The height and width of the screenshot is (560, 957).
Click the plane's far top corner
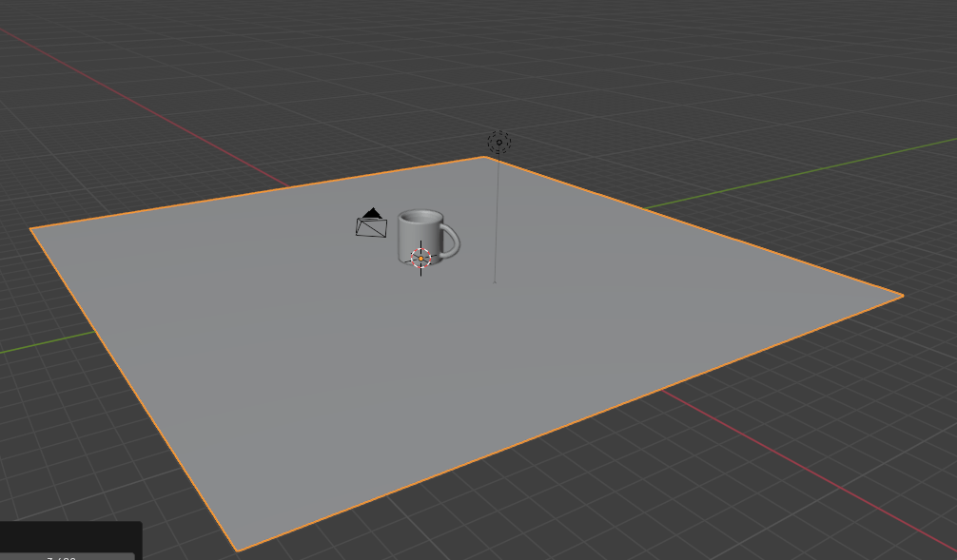(485, 157)
